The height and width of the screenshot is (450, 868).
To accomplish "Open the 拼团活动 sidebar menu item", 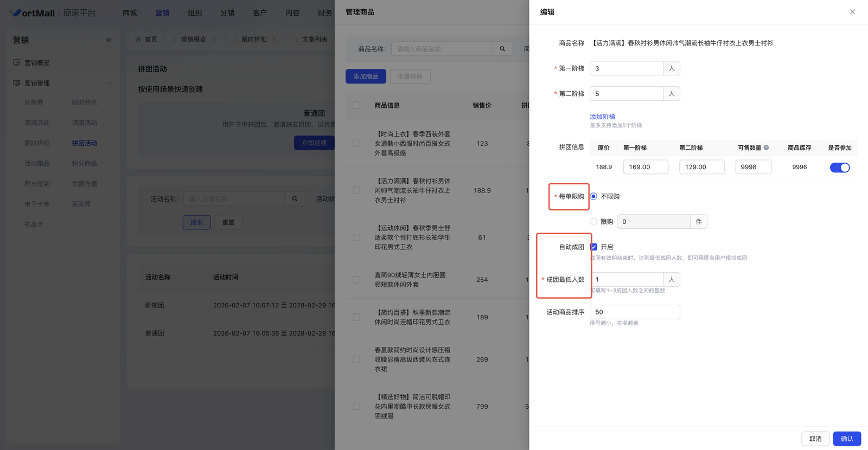I will 85,143.
